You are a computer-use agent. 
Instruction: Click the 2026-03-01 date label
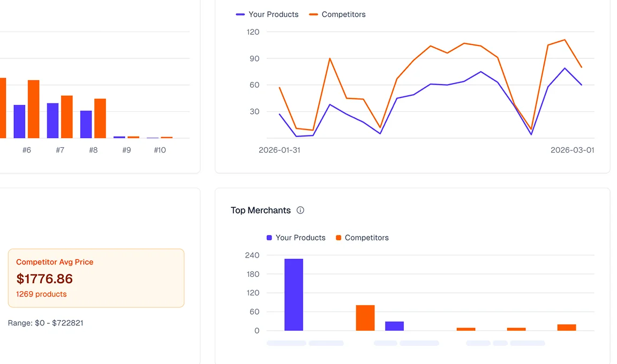[573, 150]
